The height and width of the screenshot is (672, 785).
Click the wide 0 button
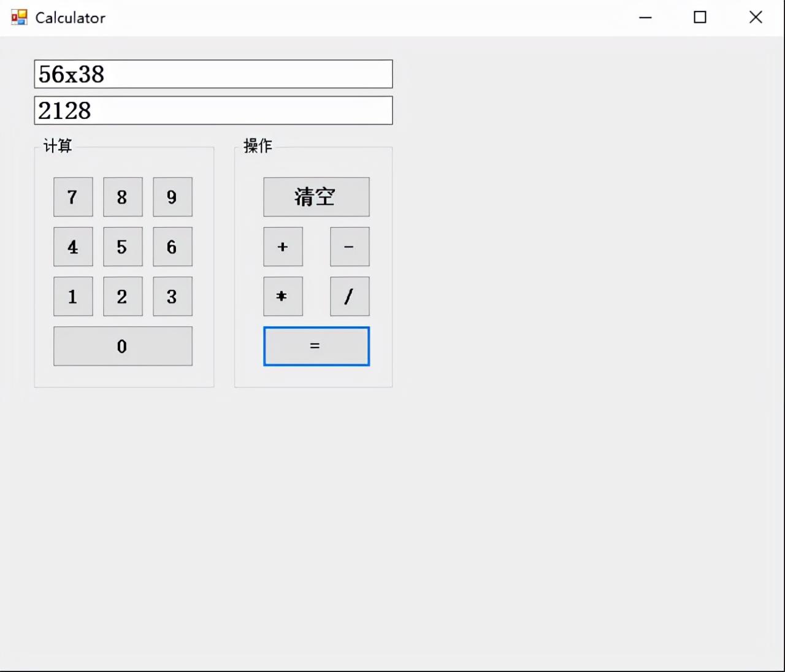pyautogui.click(x=123, y=346)
